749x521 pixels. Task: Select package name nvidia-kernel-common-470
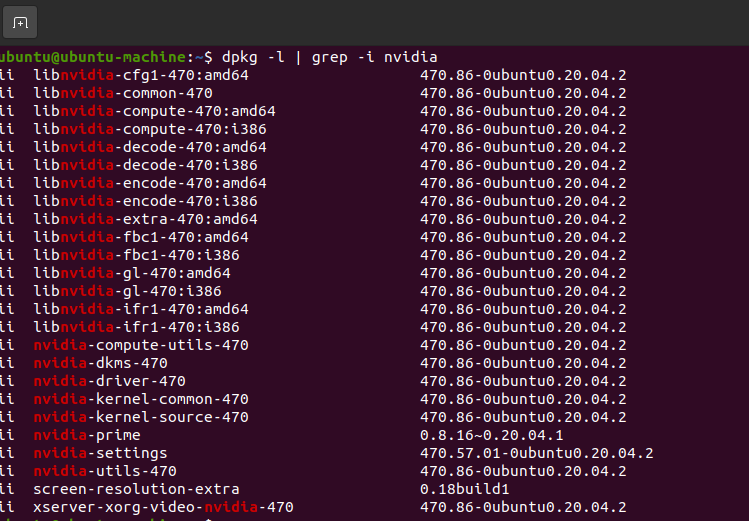click(141, 399)
